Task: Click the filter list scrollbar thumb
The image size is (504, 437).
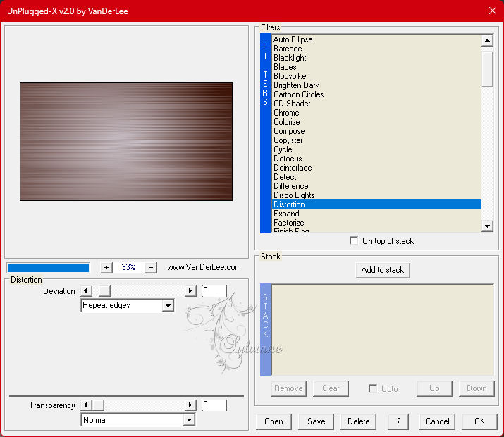Action: click(x=487, y=69)
